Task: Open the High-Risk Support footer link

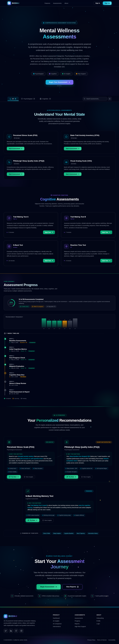Action: tap(80, 627)
